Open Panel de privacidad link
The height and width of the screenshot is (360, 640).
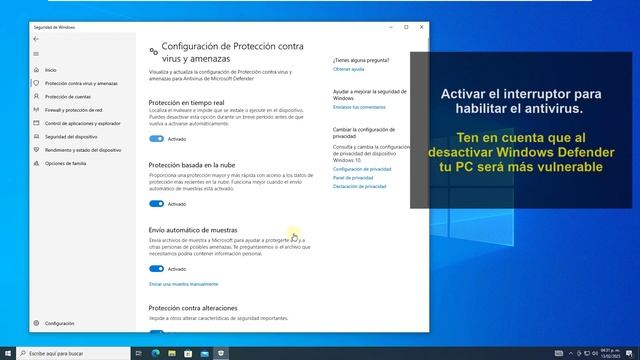[x=353, y=178]
